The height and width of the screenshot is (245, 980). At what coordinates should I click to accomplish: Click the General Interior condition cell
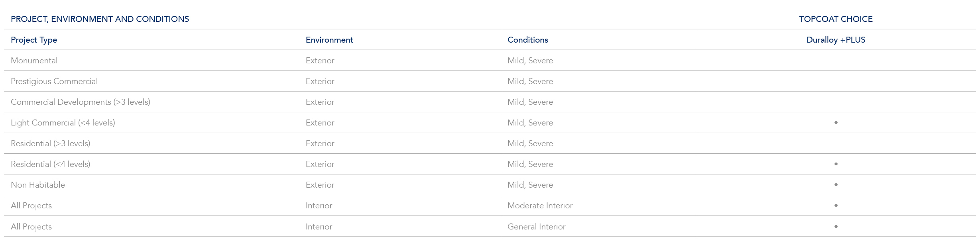tap(536, 227)
